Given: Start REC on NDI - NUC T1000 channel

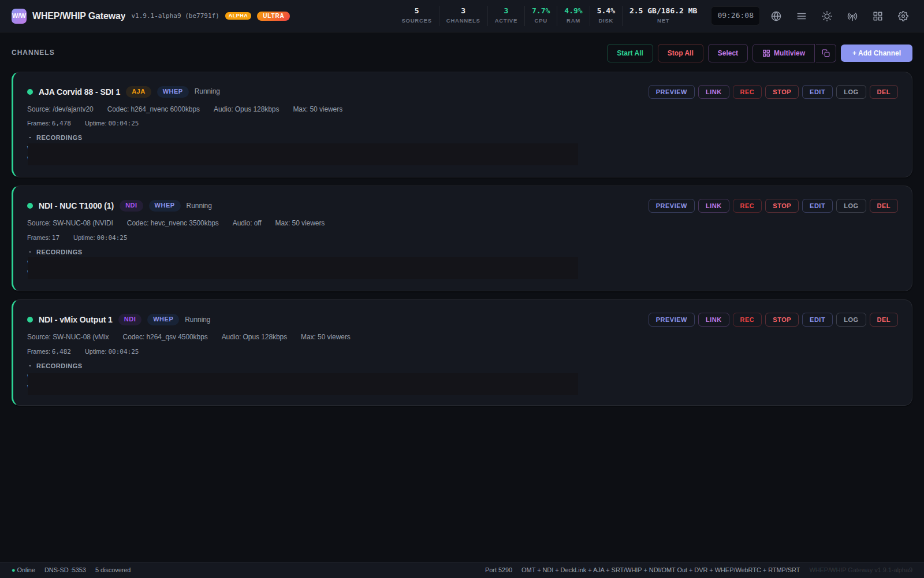Looking at the screenshot, I should coord(747,206).
